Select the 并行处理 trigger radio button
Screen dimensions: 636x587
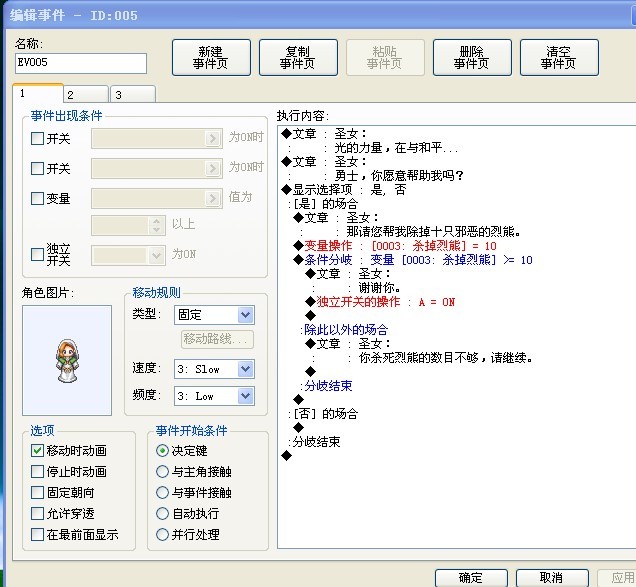point(162,534)
